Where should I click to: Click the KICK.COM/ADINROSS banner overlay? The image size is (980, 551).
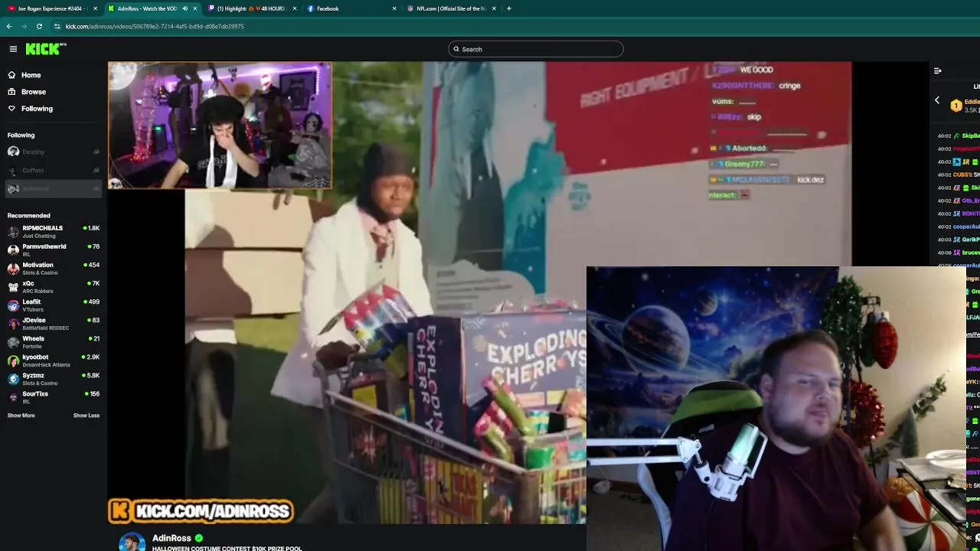click(x=201, y=511)
